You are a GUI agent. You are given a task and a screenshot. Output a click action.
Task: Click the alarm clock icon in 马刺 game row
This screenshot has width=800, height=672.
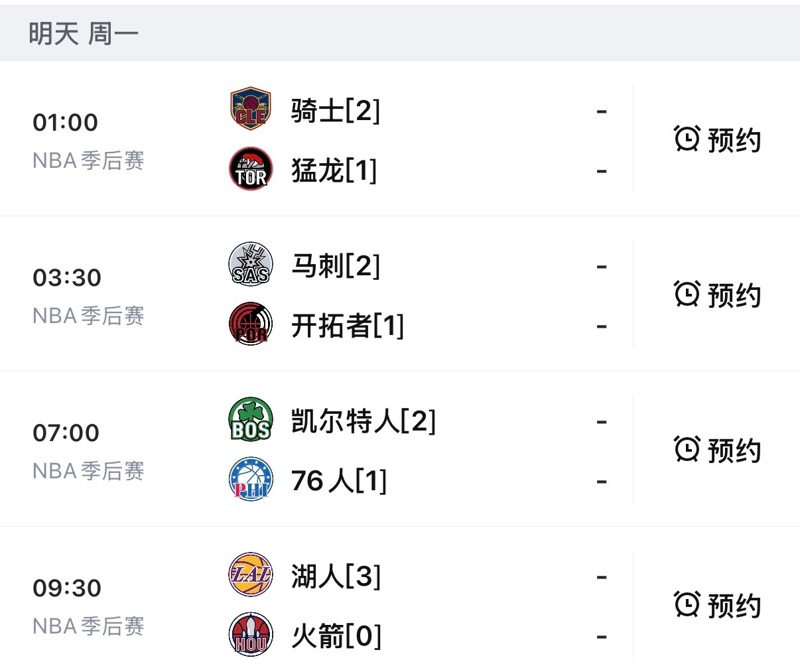pyautogui.click(x=688, y=296)
